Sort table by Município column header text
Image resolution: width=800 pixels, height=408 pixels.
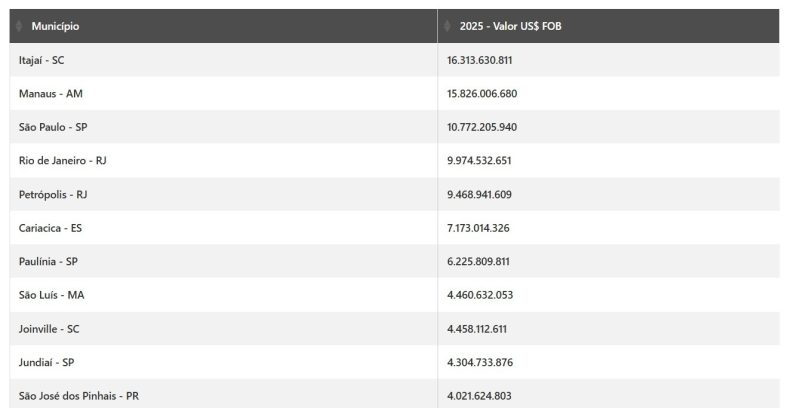coord(55,26)
